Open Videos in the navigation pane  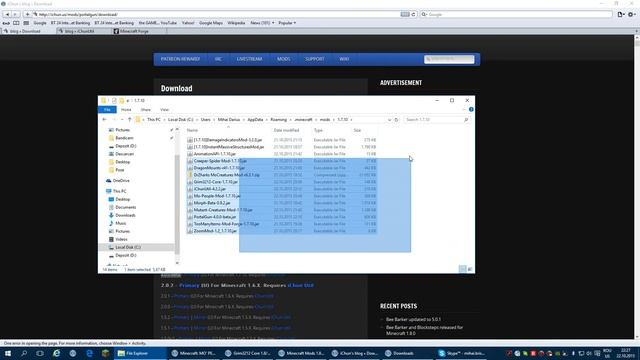coord(121,239)
